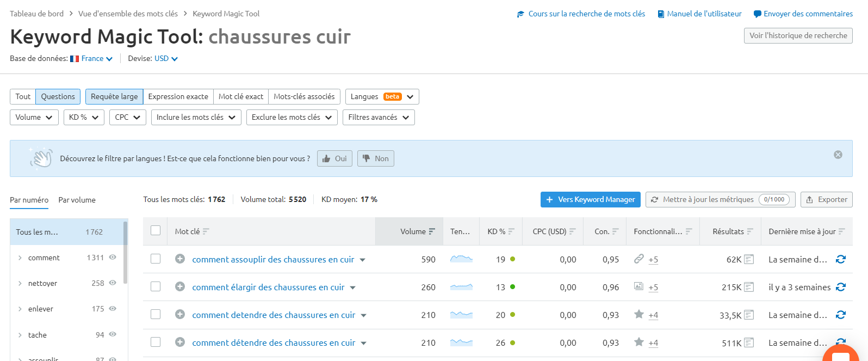Switch to 'Expression exacte' match type

click(x=178, y=96)
